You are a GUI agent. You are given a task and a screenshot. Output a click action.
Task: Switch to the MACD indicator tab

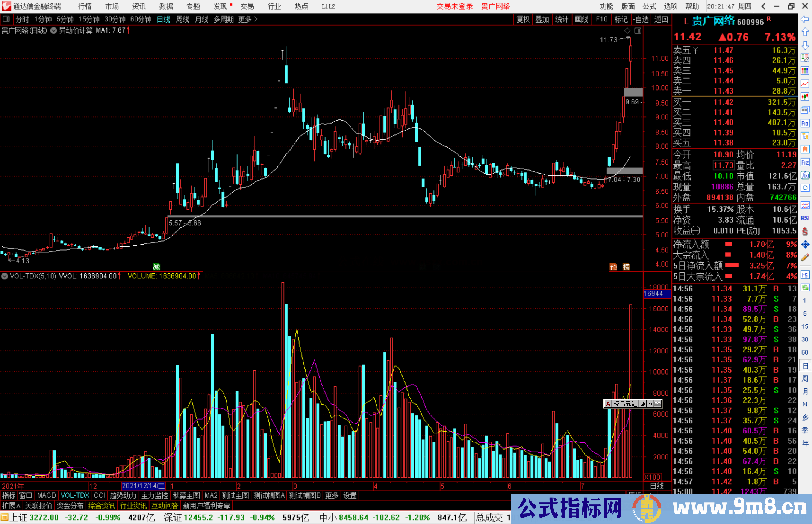[47, 495]
